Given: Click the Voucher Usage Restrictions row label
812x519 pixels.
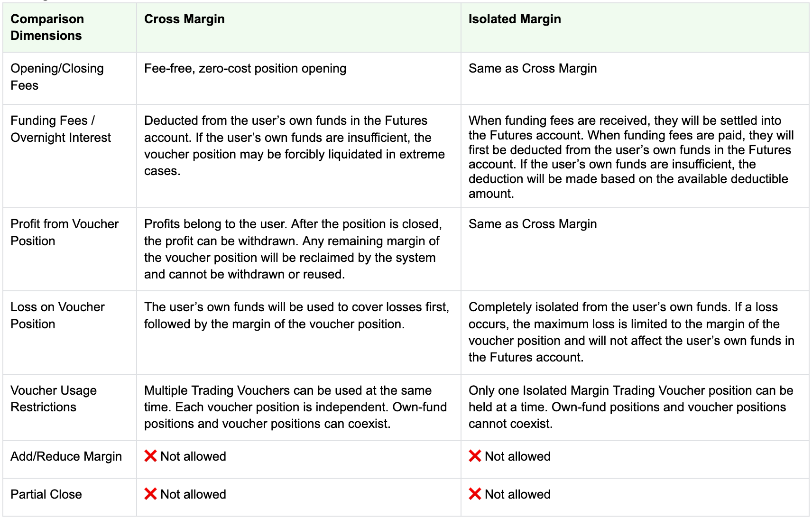Looking at the screenshot, I should (x=54, y=399).
